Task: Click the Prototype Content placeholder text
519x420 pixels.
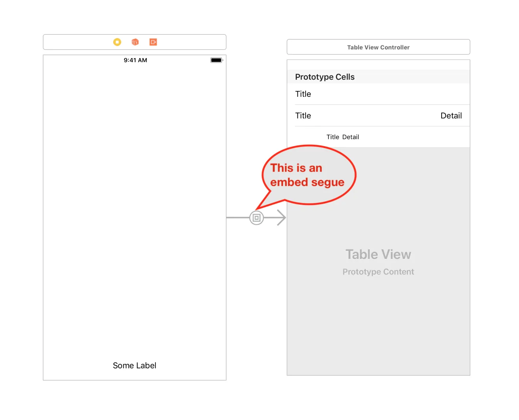Action: (378, 272)
